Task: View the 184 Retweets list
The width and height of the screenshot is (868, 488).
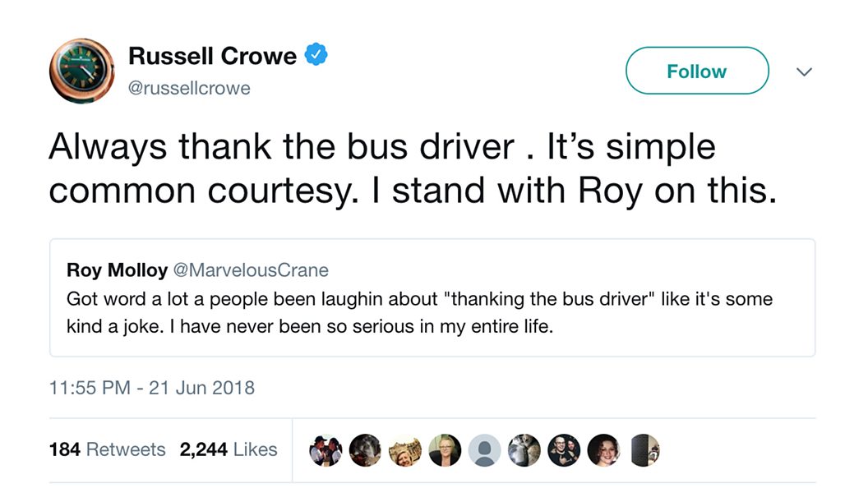Action: pos(108,449)
